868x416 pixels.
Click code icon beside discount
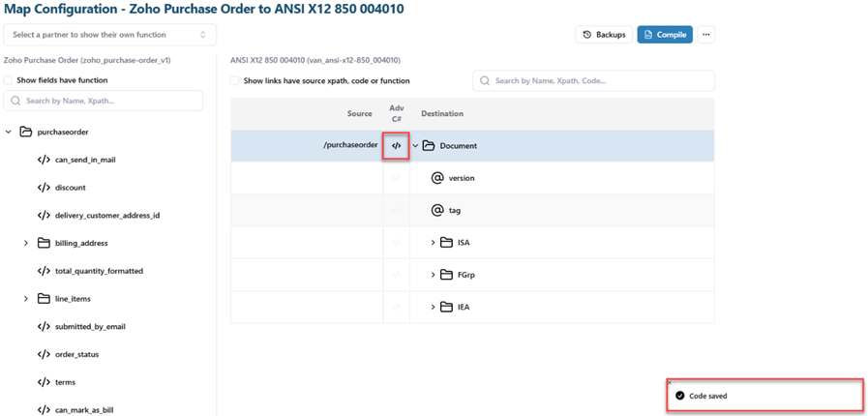click(x=44, y=188)
